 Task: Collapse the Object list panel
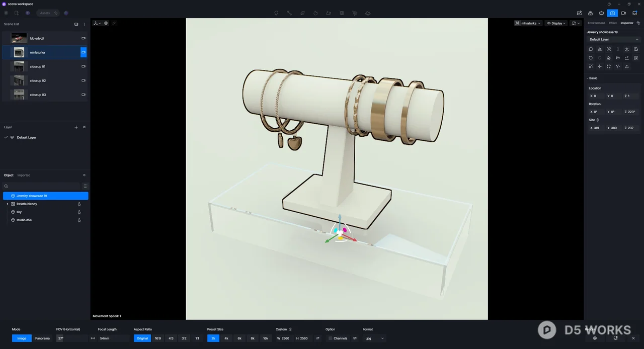[84, 175]
